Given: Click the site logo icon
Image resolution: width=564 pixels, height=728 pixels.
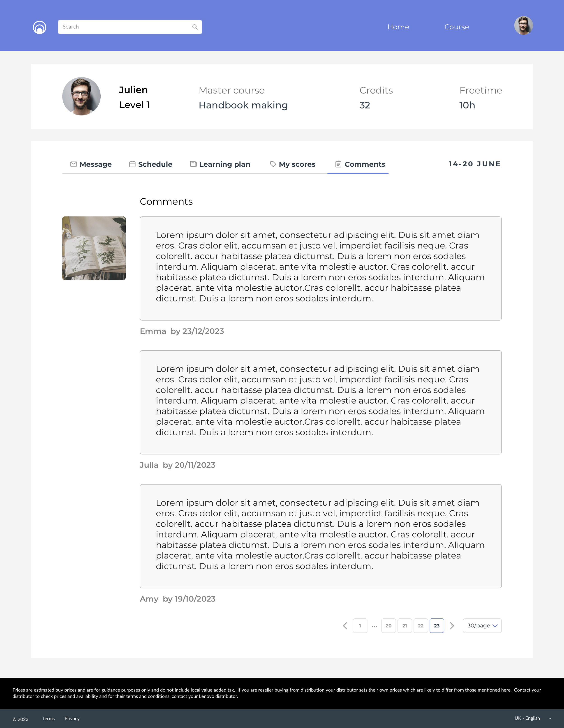Looking at the screenshot, I should 39,27.
